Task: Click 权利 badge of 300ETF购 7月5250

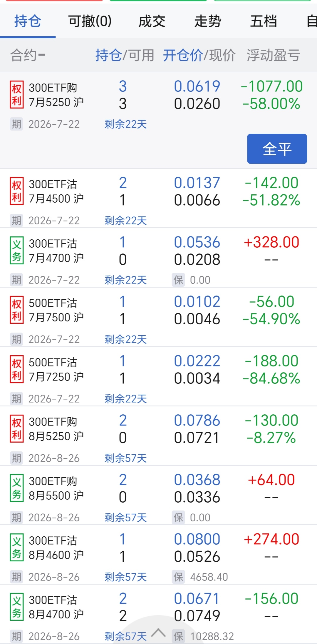Action: [x=17, y=95]
